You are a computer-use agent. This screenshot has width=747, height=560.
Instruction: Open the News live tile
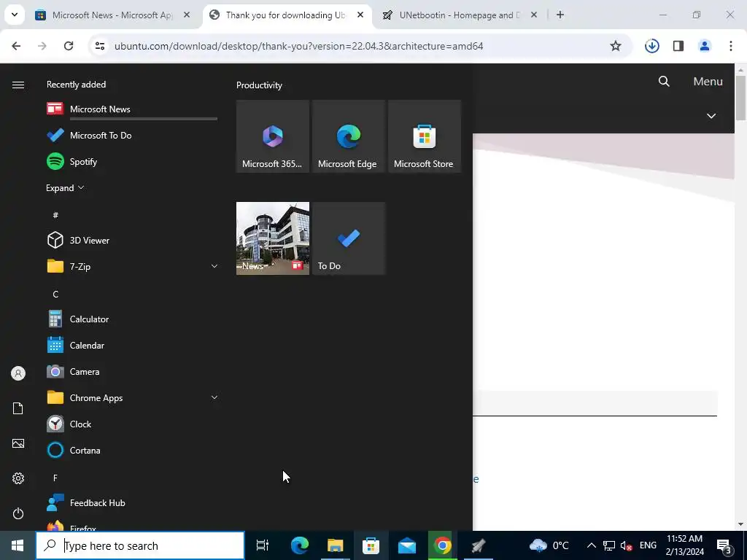click(273, 238)
